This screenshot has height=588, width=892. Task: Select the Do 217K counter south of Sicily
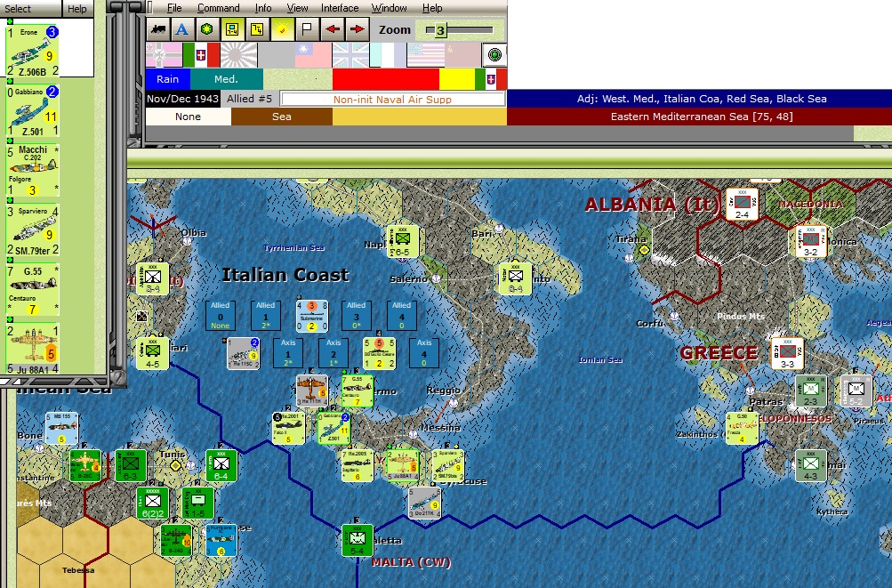click(425, 503)
